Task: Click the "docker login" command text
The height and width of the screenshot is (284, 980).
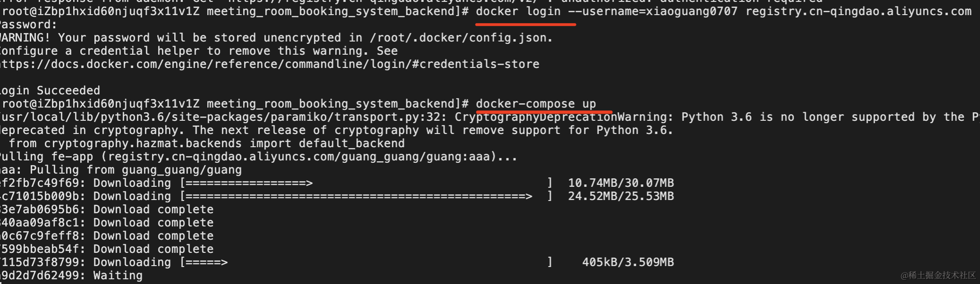Action: [518, 11]
